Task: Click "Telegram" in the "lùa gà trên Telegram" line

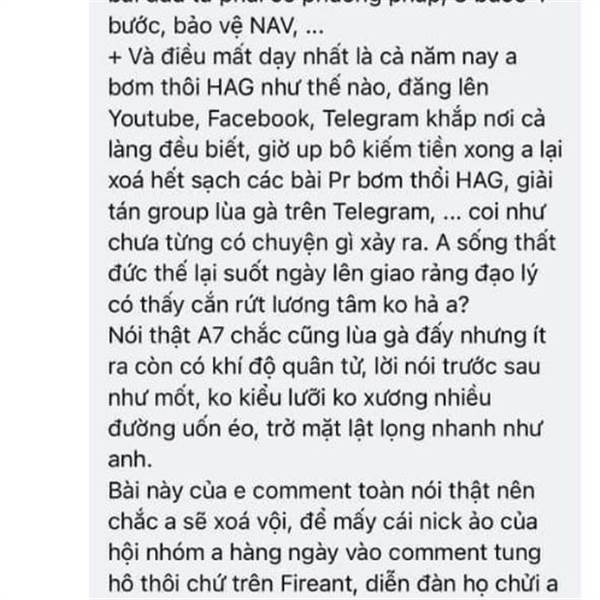Action: 384,212
